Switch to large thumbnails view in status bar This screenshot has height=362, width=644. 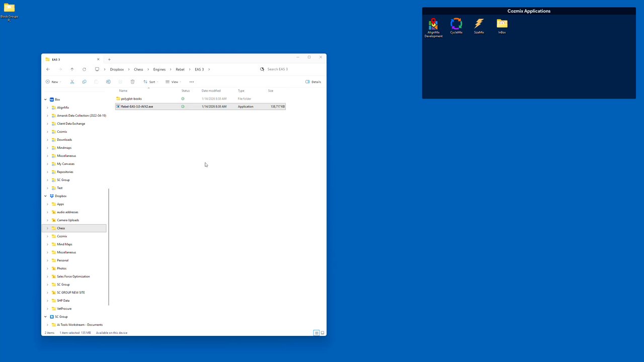(323, 333)
